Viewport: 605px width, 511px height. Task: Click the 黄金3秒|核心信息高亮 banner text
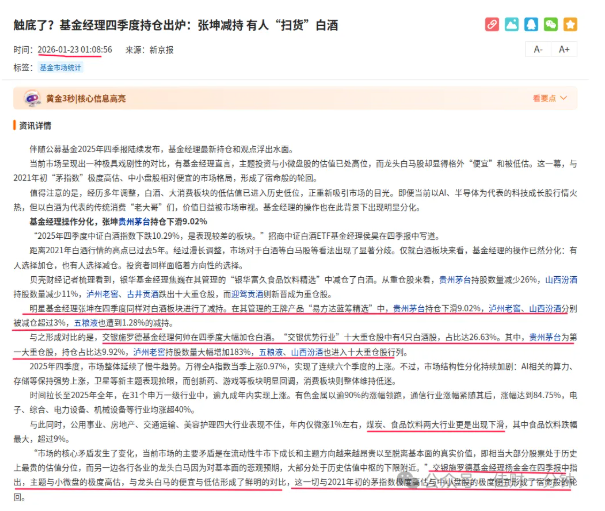(86, 98)
